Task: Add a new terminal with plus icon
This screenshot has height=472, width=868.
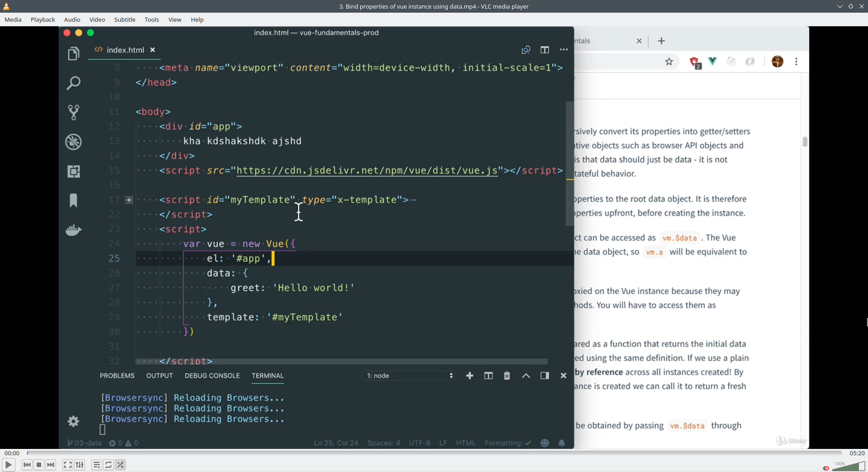Action: point(470,376)
